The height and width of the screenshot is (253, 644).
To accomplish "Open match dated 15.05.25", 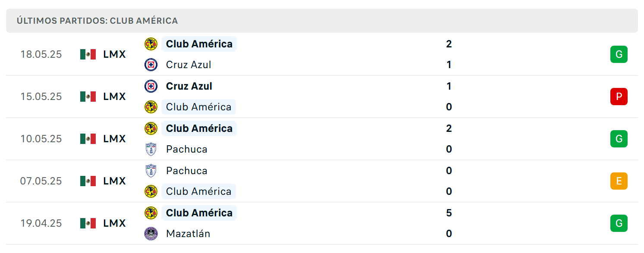I will (322, 97).
